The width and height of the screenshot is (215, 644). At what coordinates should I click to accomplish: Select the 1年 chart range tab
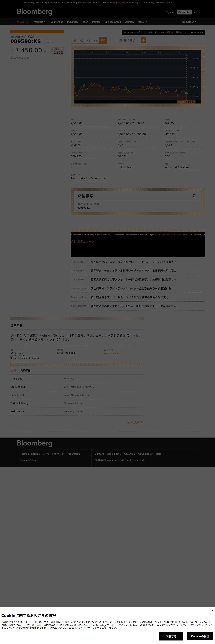point(88,40)
